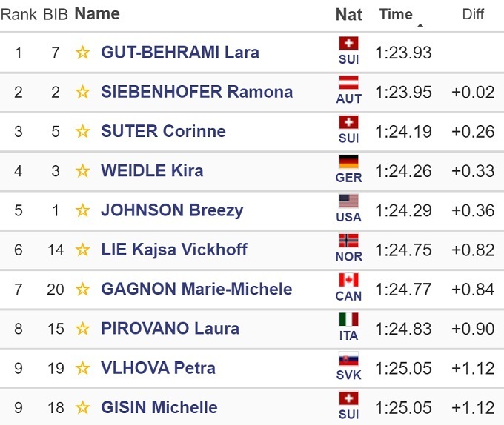The image size is (504, 425).
Task: Click the Canadian flag icon
Action: [x=348, y=281]
